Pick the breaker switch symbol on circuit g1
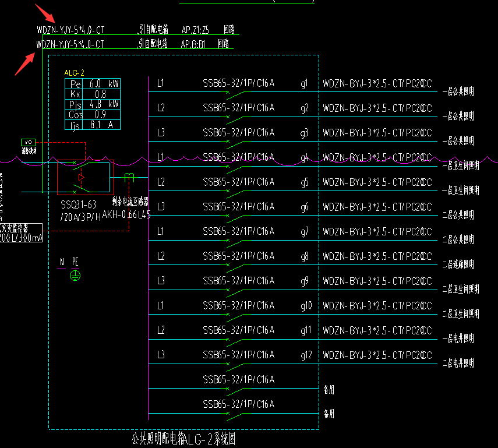This screenshot has height=448, width=498. (236, 95)
